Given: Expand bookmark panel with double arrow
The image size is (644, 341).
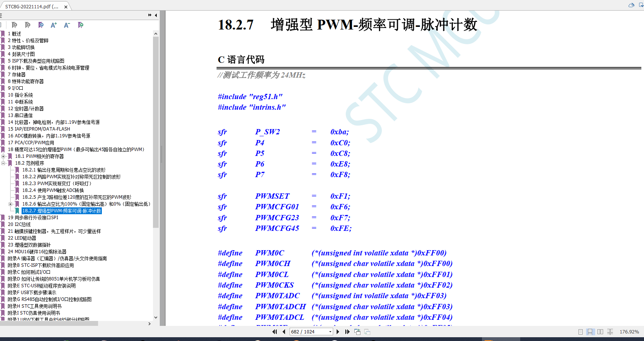Looking at the screenshot, I should (x=150, y=15).
